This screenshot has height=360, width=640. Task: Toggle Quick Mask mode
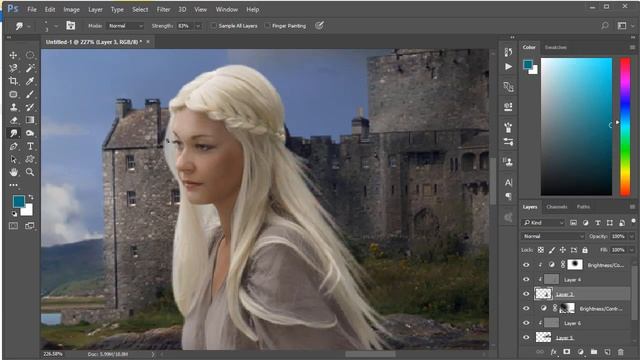13,226
